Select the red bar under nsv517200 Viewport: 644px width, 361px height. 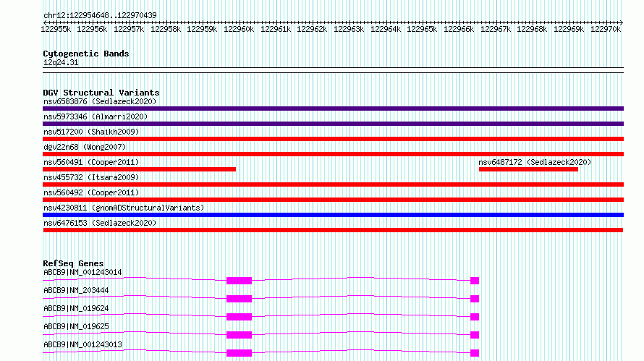pos(333,139)
